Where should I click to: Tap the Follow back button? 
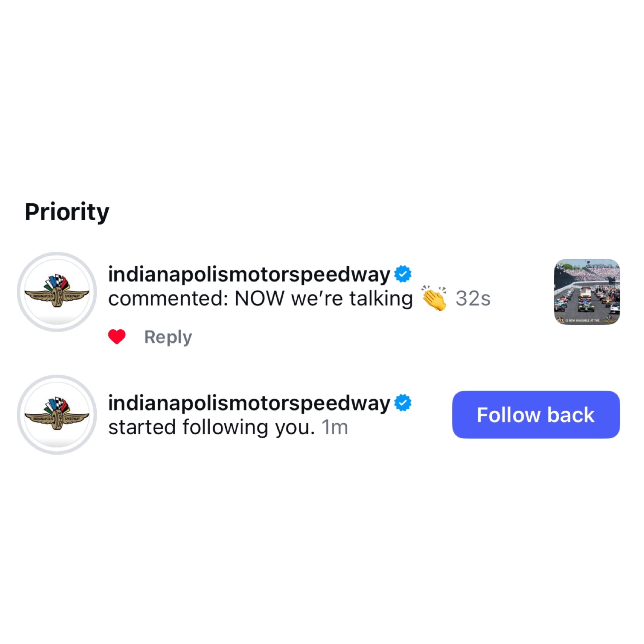536,415
